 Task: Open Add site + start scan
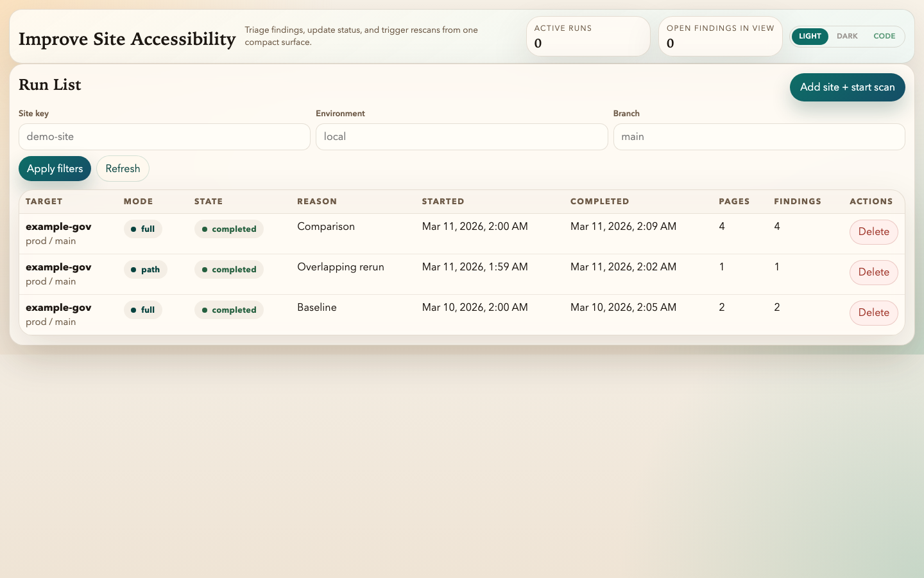[x=847, y=87]
